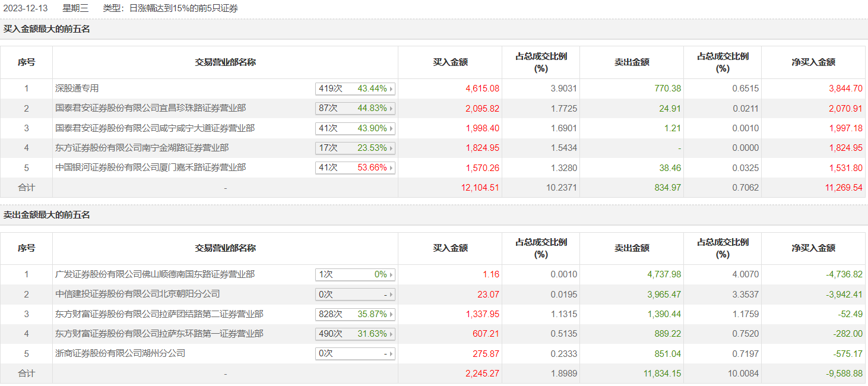Viewport: 868px width, 386px height.
Task: Click the 深股通专用 broker link
Action: click(x=77, y=88)
